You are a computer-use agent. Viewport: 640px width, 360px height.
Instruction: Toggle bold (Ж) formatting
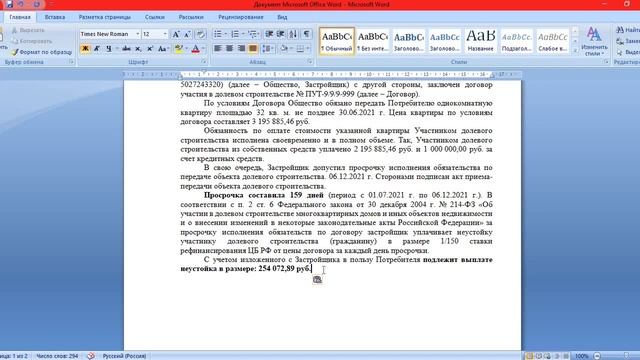pos(85,49)
